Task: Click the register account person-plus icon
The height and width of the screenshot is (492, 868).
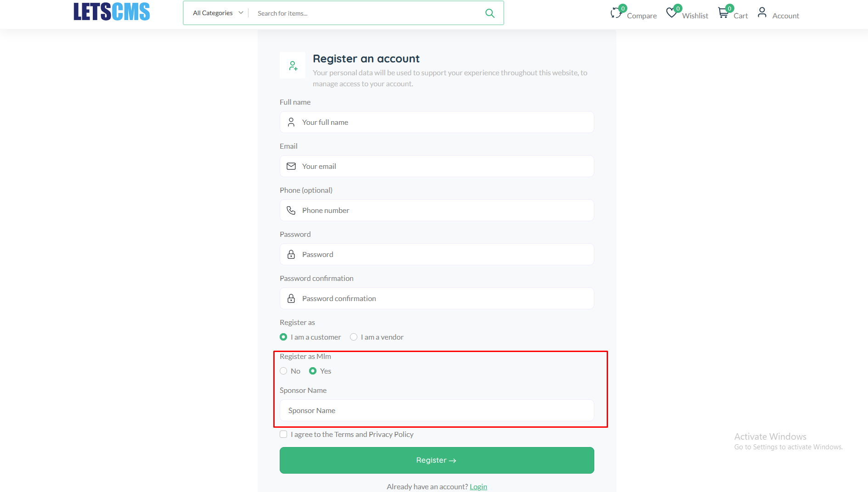Action: pos(293,65)
